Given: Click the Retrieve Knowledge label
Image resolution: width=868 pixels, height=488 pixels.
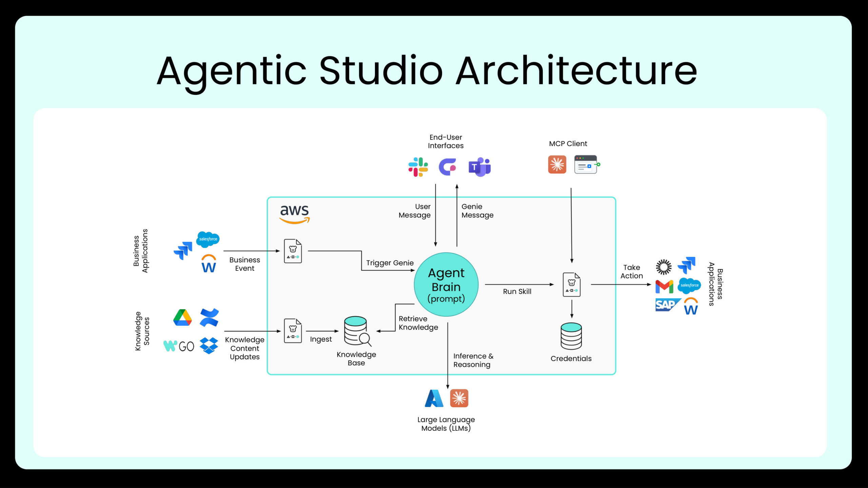Looking at the screenshot, I should 418,323.
